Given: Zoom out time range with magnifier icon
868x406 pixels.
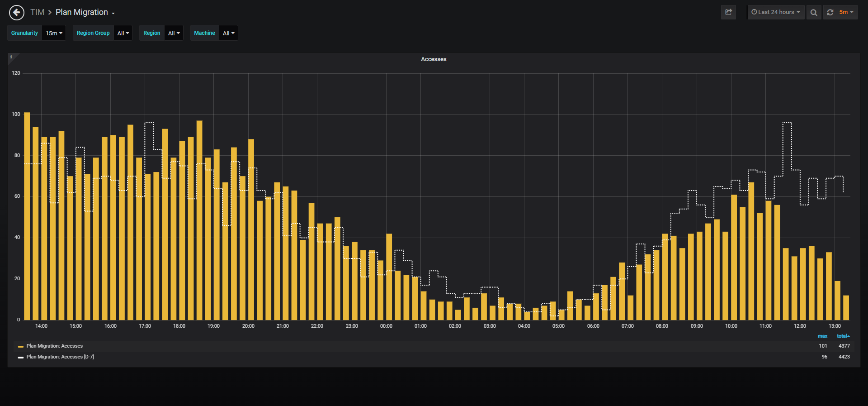Looking at the screenshot, I should 814,12.
